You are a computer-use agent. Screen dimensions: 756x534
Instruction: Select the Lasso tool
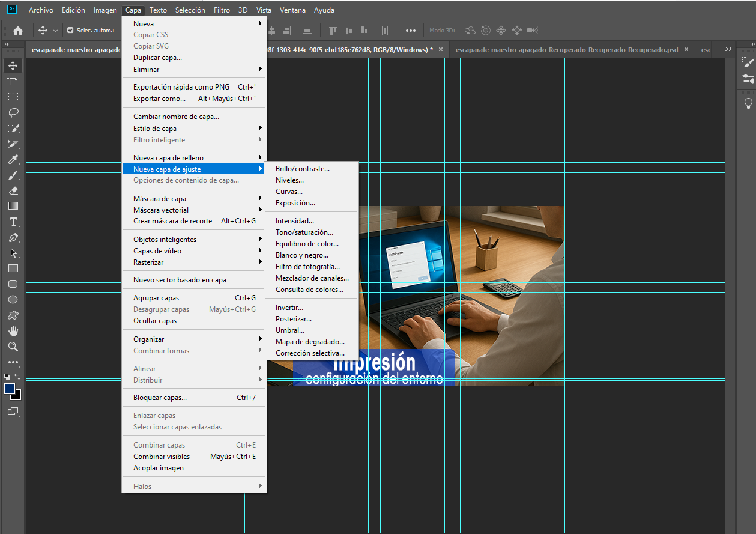pyautogui.click(x=13, y=112)
